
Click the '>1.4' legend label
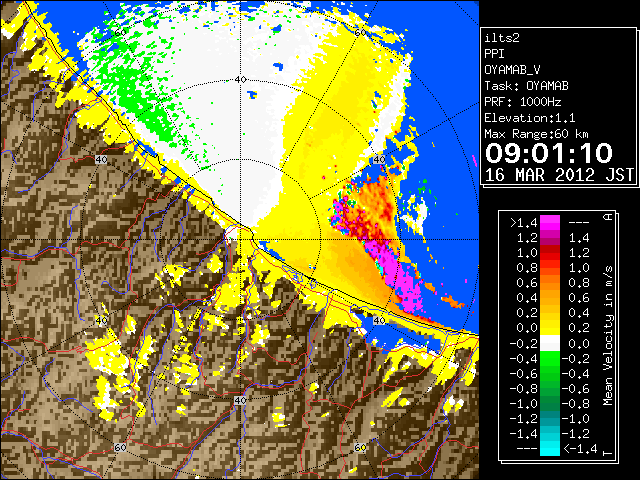point(523,223)
